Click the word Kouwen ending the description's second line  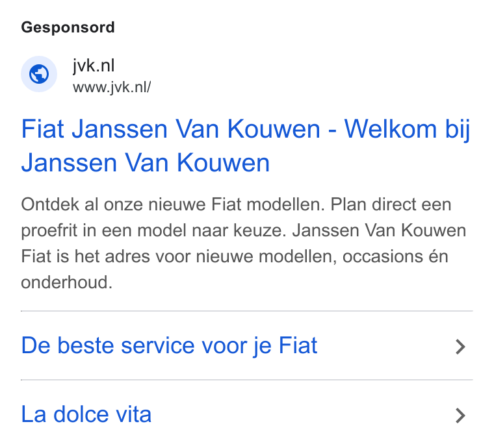coord(434,230)
